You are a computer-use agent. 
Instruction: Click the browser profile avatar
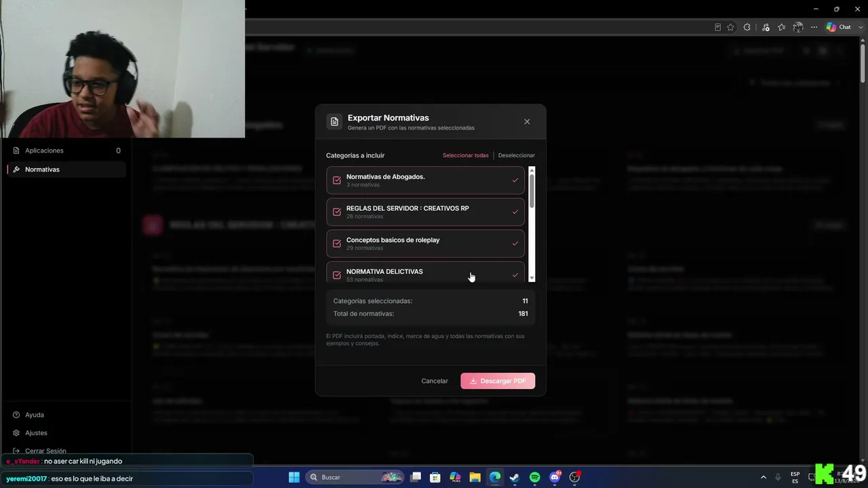[798, 27]
